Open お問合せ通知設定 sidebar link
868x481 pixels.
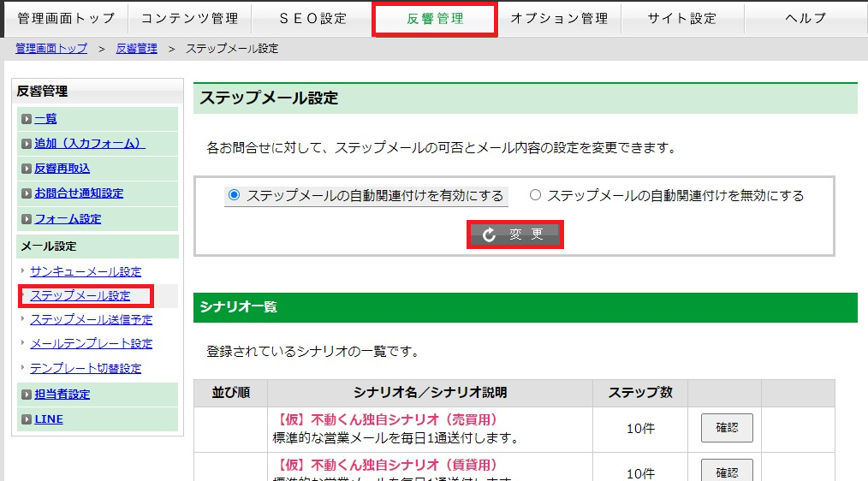[79, 193]
